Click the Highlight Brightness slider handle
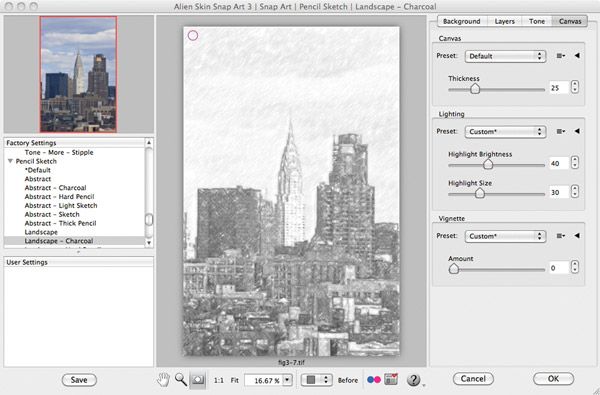Screen dimensions: 600x395 (x=488, y=164)
